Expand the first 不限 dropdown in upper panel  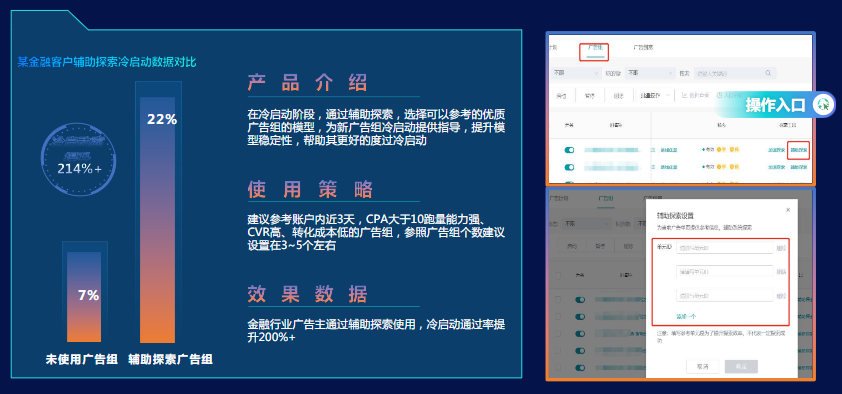click(575, 73)
